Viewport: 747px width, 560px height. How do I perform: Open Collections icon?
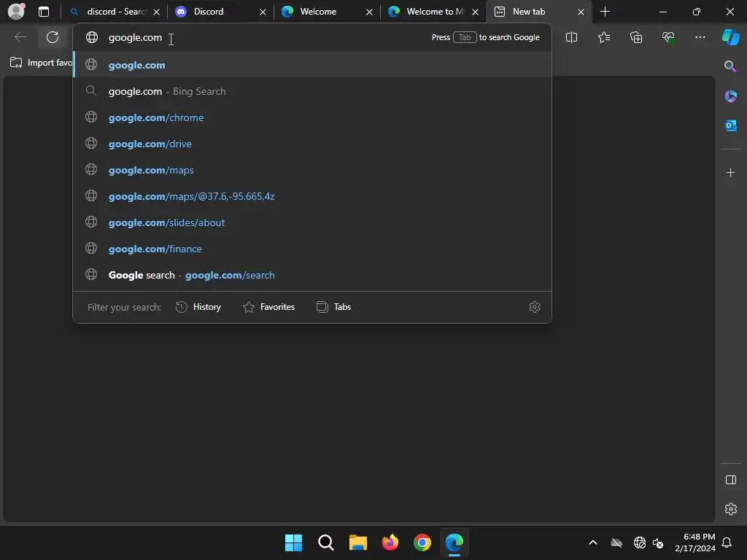click(636, 37)
